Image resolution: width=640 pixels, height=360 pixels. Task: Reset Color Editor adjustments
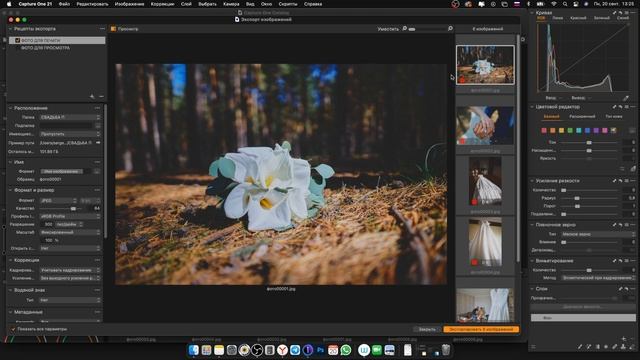point(620,107)
